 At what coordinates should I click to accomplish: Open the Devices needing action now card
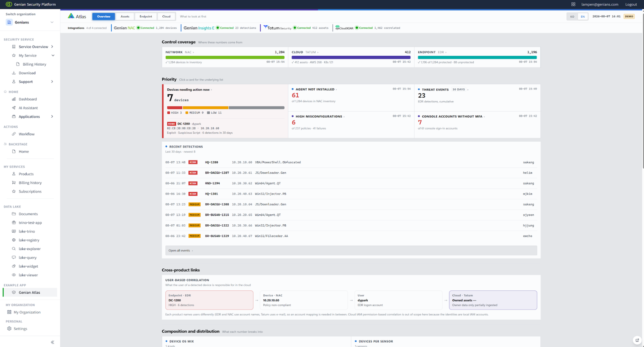(x=225, y=111)
